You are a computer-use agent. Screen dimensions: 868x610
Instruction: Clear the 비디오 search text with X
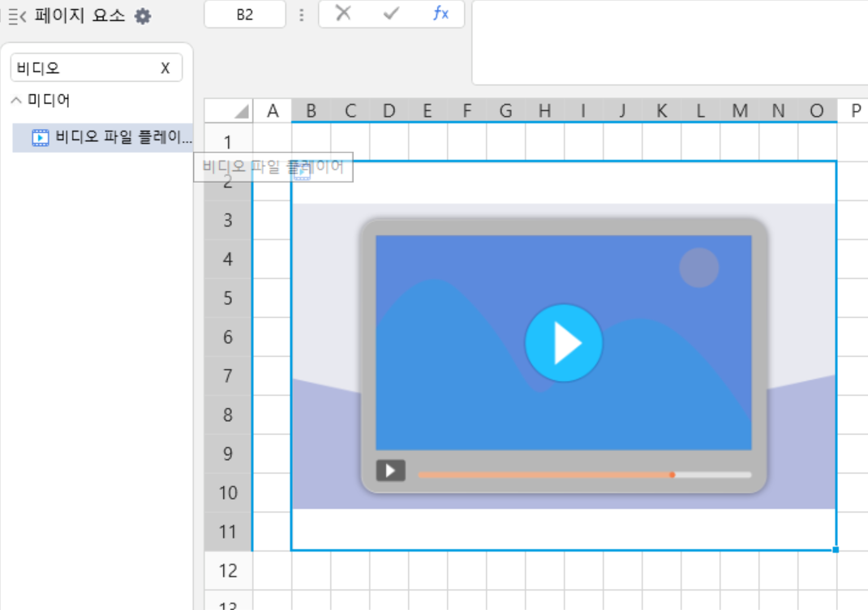[165, 68]
